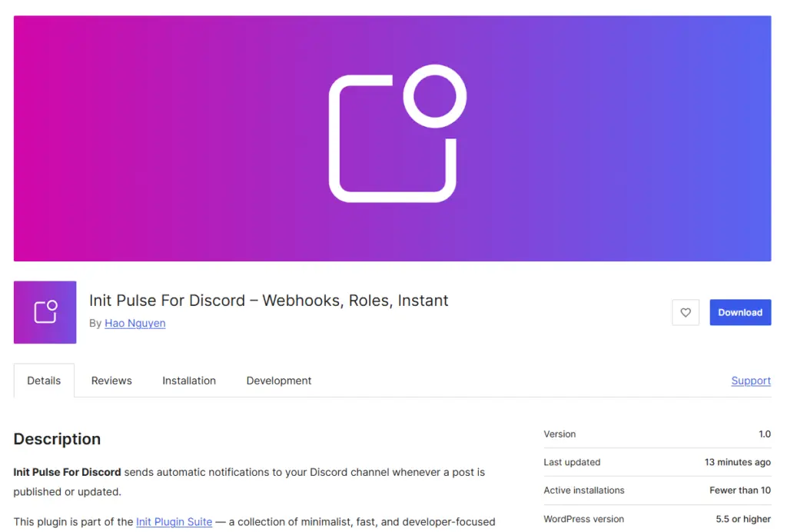Click the 'Active installations' label
787x532 pixels.
click(584, 490)
